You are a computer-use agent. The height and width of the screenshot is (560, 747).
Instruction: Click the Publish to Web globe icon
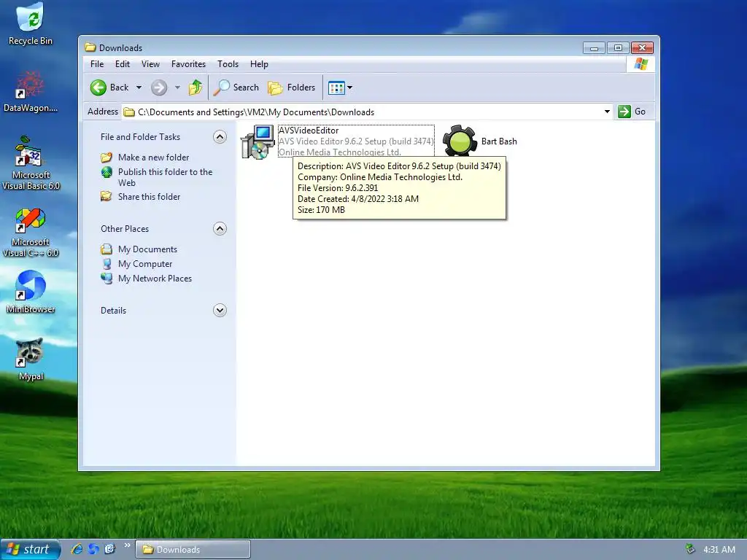click(x=107, y=172)
